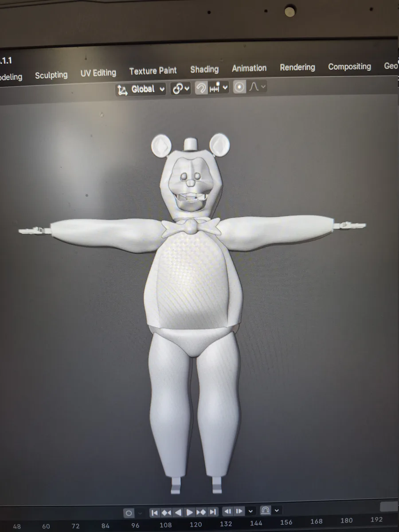Open the dropdown beside the arch icon
Screen dimensions: 399x532
pyautogui.click(x=277, y=510)
